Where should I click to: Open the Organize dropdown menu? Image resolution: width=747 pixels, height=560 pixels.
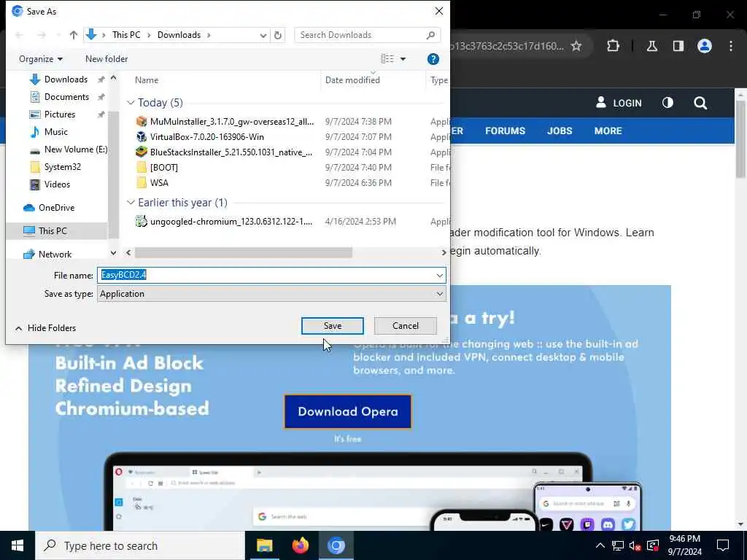[x=41, y=59]
